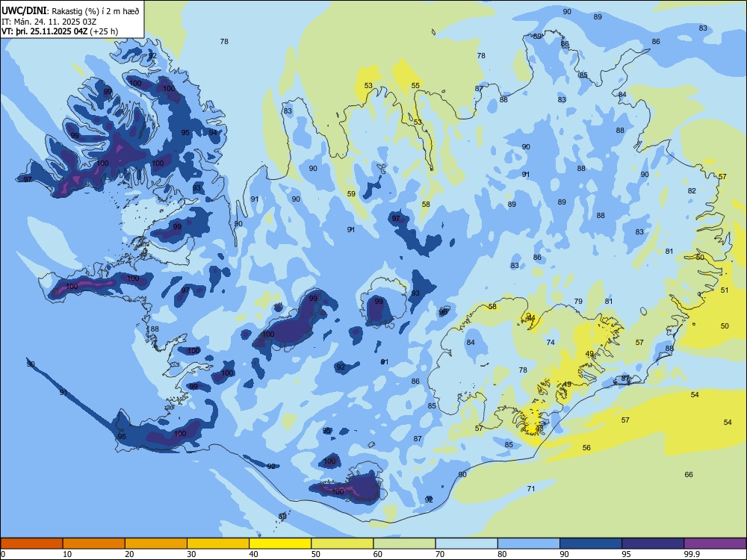
Task: Click the humidity value '74' on the map
Action: [551, 343]
